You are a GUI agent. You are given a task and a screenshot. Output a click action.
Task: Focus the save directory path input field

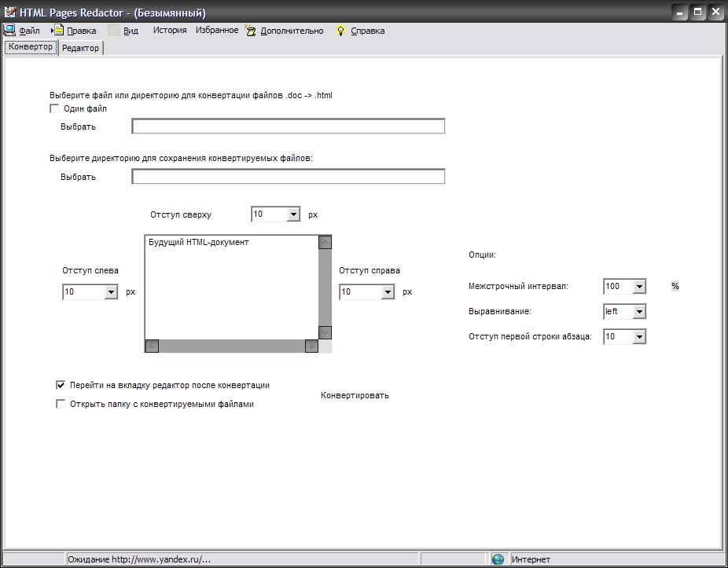pos(289,176)
